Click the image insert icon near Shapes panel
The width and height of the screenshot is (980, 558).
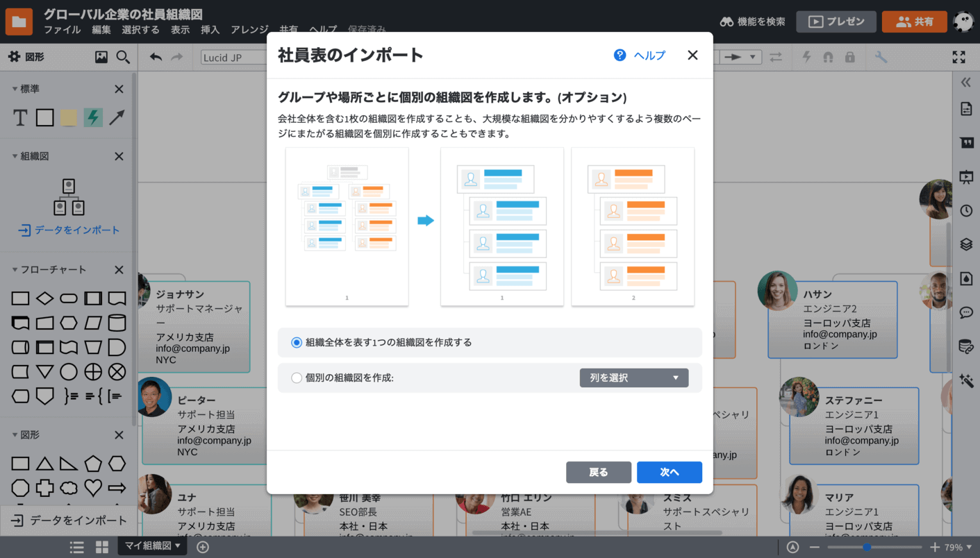(101, 57)
